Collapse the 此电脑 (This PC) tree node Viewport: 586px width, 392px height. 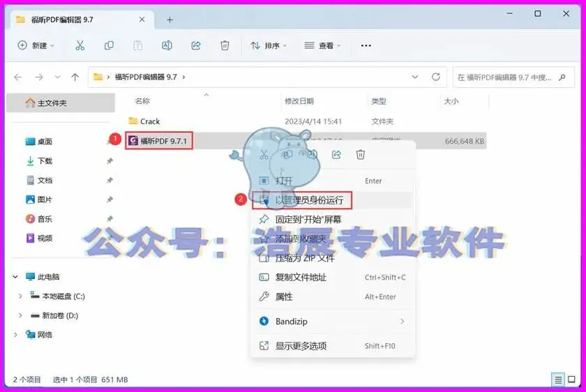[x=15, y=277]
